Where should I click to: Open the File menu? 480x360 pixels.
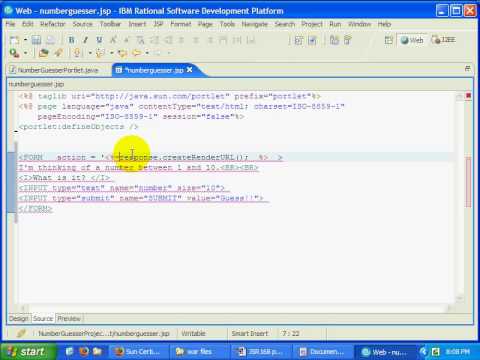(10, 24)
